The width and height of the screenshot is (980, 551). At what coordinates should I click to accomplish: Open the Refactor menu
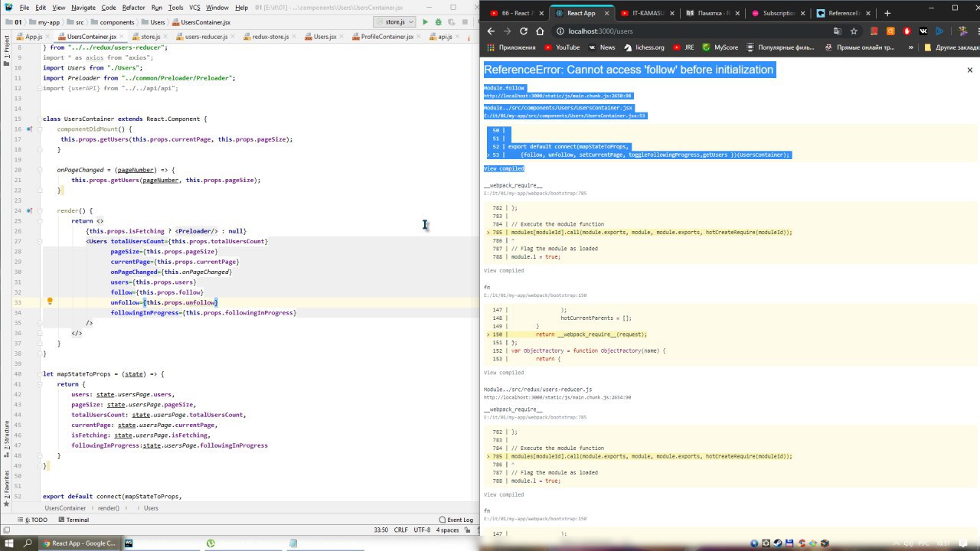(133, 7)
